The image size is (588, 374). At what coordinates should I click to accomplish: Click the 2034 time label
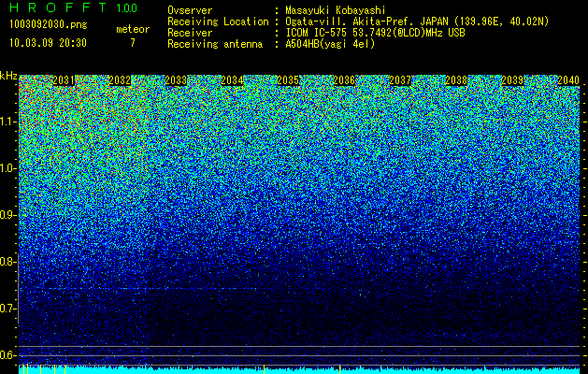point(232,80)
